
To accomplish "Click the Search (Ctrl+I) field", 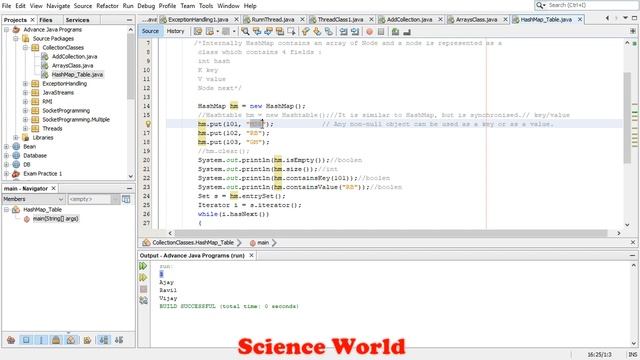I will (586, 5).
